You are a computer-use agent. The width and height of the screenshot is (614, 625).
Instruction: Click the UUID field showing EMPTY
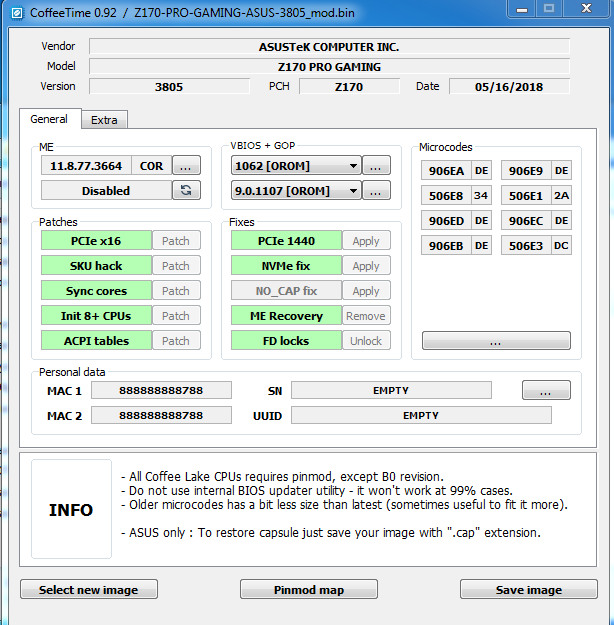pos(421,415)
